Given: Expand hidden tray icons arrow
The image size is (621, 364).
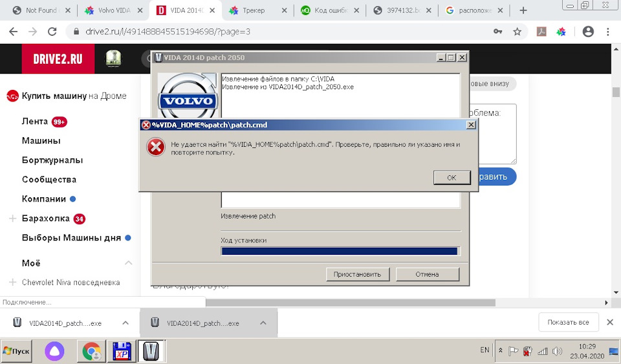Looking at the screenshot, I should [501, 351].
